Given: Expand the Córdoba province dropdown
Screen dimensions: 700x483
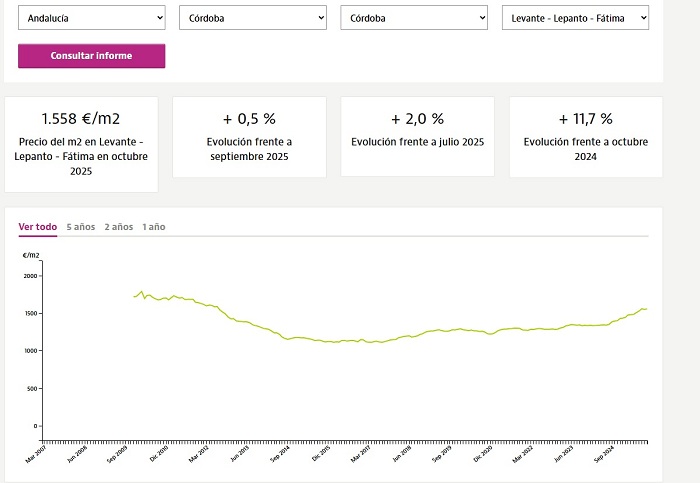Looking at the screenshot, I should [253, 18].
